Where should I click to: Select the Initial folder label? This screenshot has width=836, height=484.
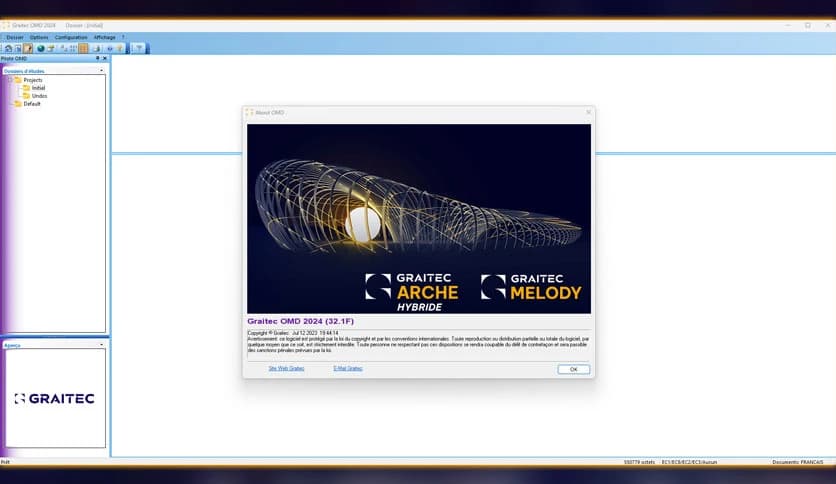[38, 88]
